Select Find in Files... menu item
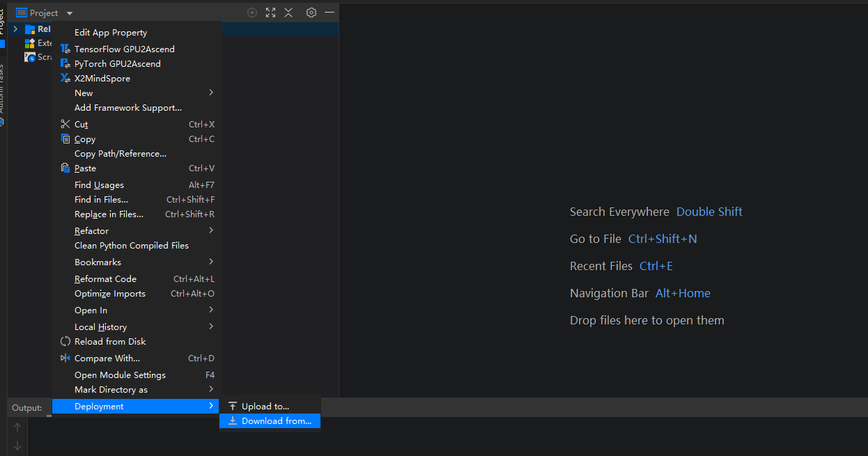The image size is (868, 456). point(101,199)
